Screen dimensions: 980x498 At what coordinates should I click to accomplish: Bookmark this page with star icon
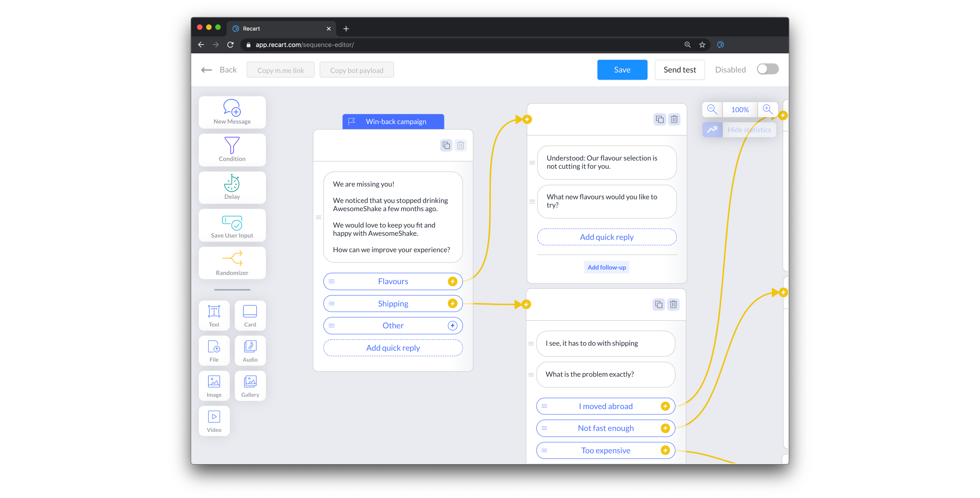click(702, 45)
